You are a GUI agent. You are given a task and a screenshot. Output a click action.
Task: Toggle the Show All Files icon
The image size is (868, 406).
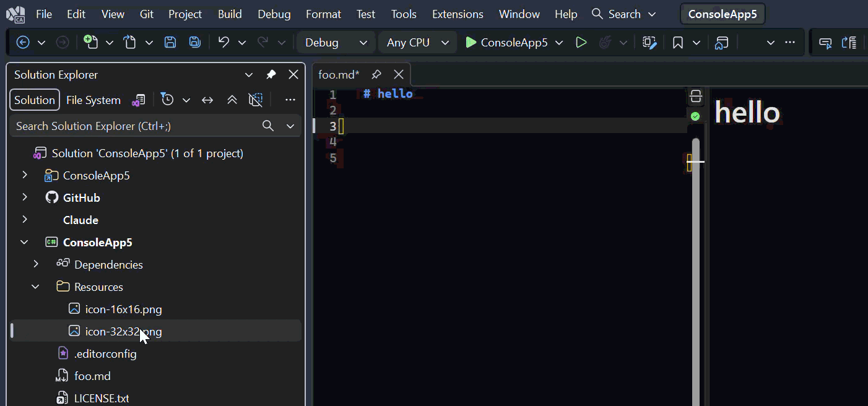pyautogui.click(x=256, y=100)
